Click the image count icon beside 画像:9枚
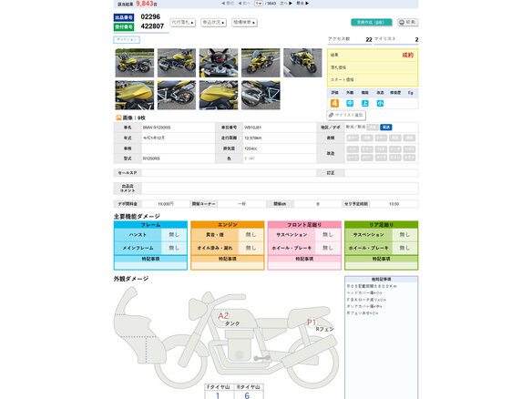 click(x=118, y=118)
